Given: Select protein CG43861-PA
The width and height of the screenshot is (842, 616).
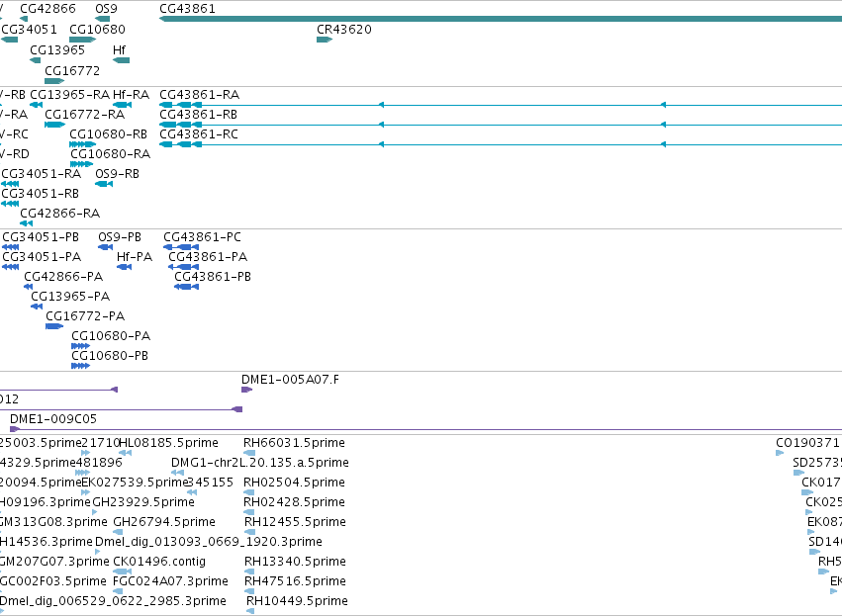Looking at the screenshot, I should (184, 267).
